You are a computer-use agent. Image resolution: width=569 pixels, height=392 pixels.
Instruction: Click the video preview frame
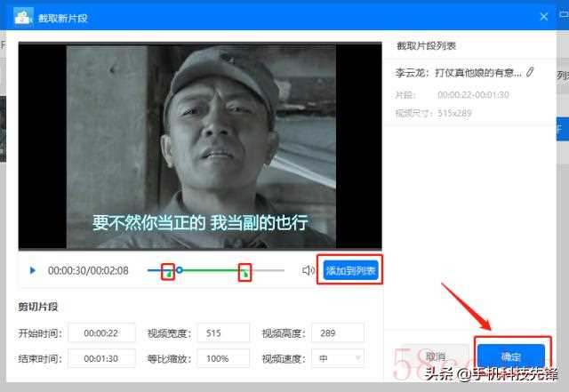click(200, 146)
